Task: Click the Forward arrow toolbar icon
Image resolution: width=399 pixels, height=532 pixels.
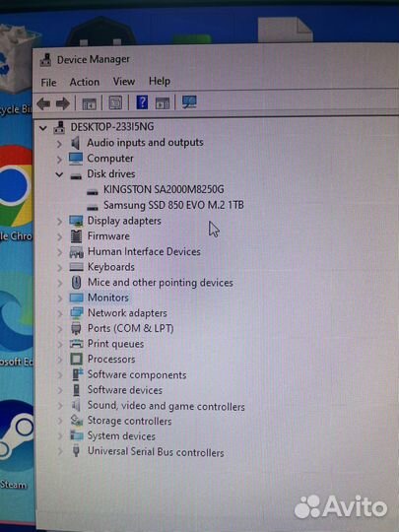Action: [63, 103]
